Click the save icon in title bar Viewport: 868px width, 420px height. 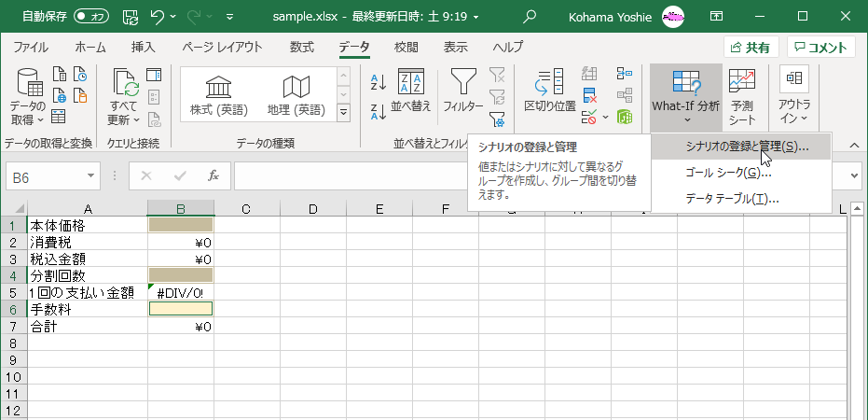tap(131, 16)
